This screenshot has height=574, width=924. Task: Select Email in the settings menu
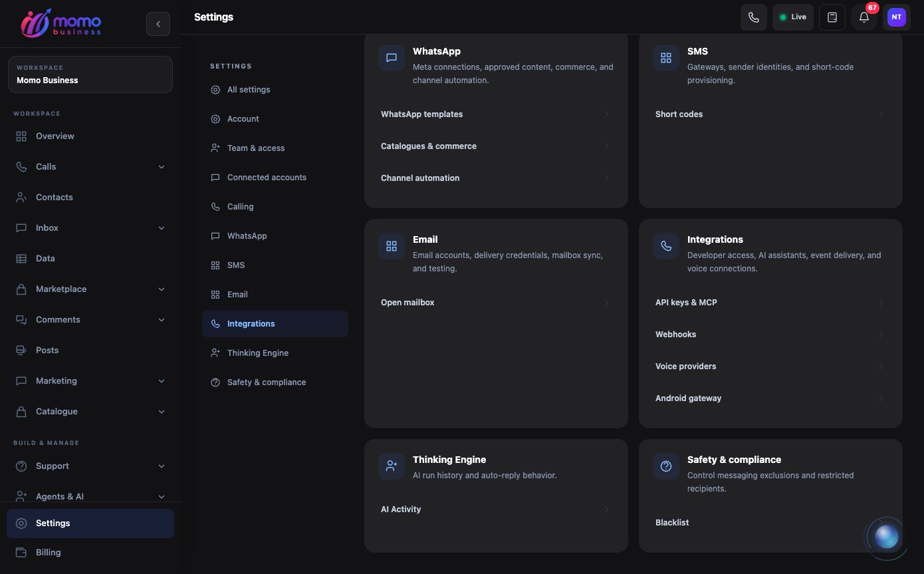click(275, 295)
